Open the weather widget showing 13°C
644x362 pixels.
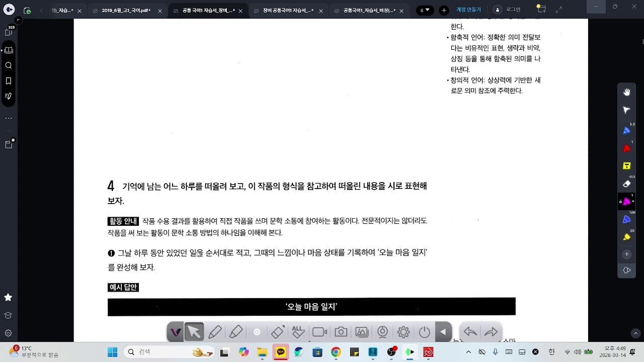coord(34,351)
